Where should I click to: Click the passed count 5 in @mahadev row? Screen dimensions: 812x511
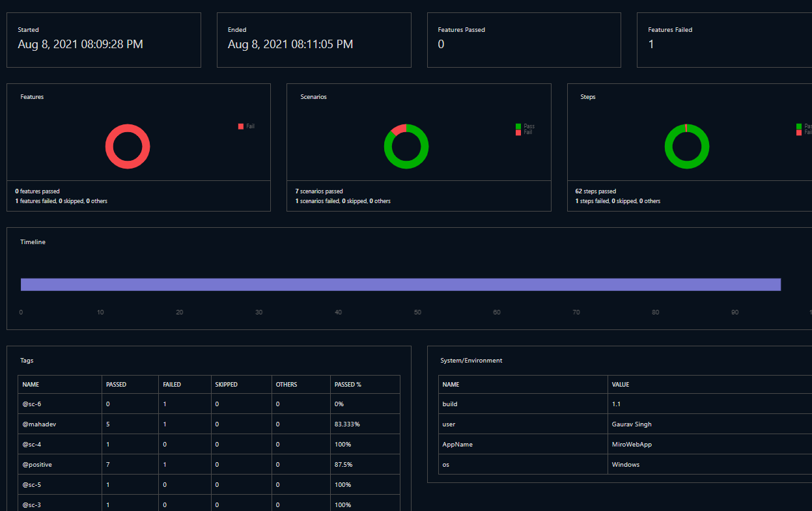point(108,424)
